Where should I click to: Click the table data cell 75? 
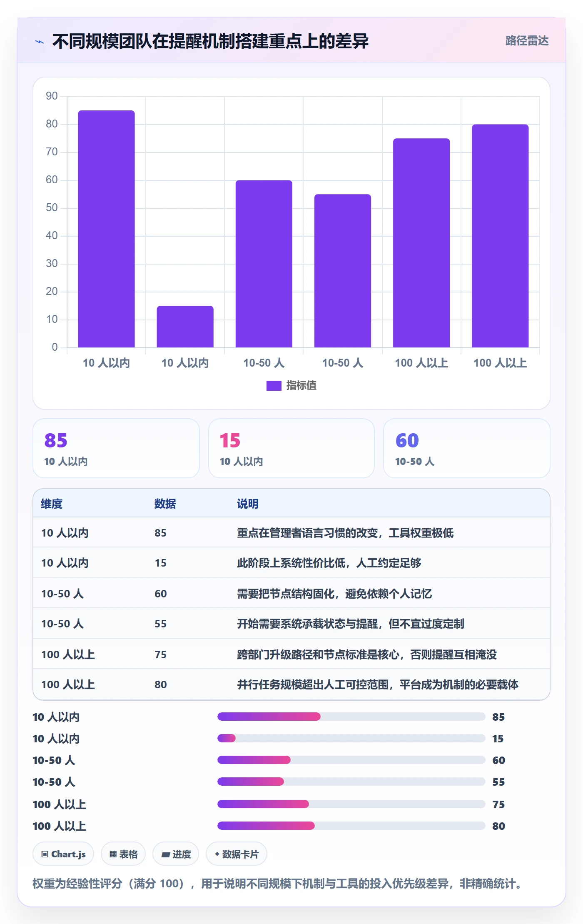point(161,654)
